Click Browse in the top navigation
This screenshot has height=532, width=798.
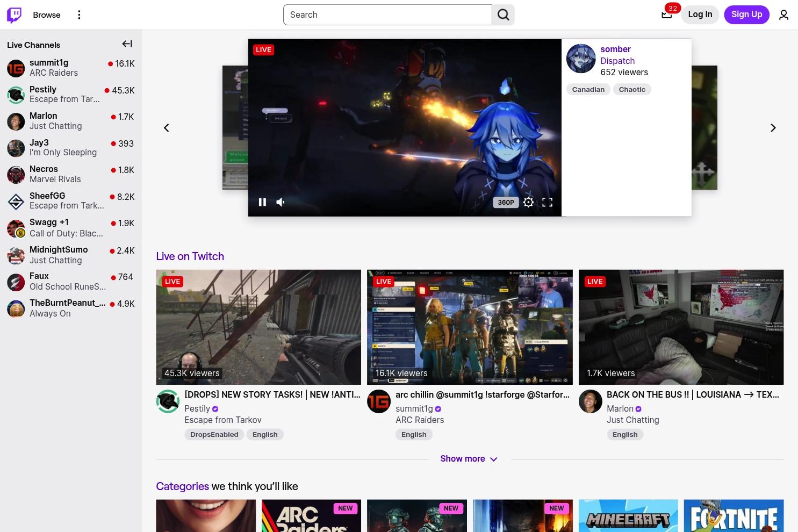(x=46, y=15)
